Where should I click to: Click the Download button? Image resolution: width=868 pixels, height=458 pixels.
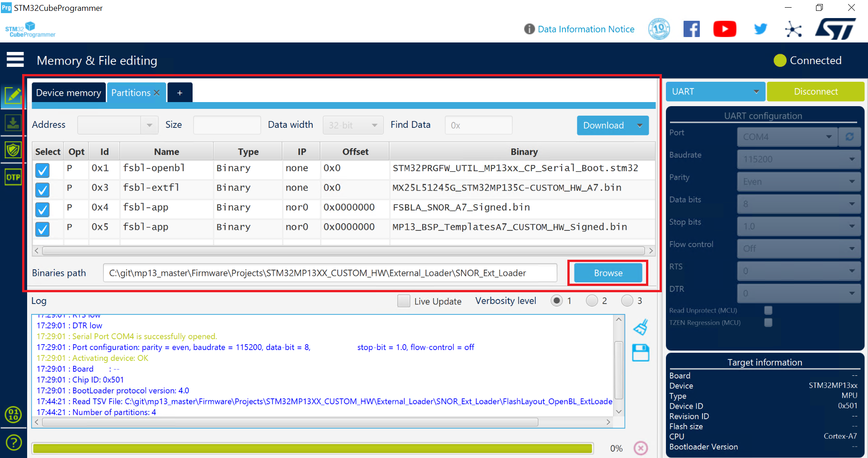click(604, 126)
